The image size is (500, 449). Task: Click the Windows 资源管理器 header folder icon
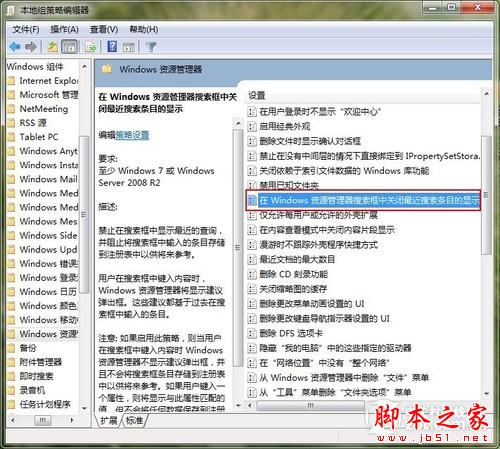coord(107,69)
